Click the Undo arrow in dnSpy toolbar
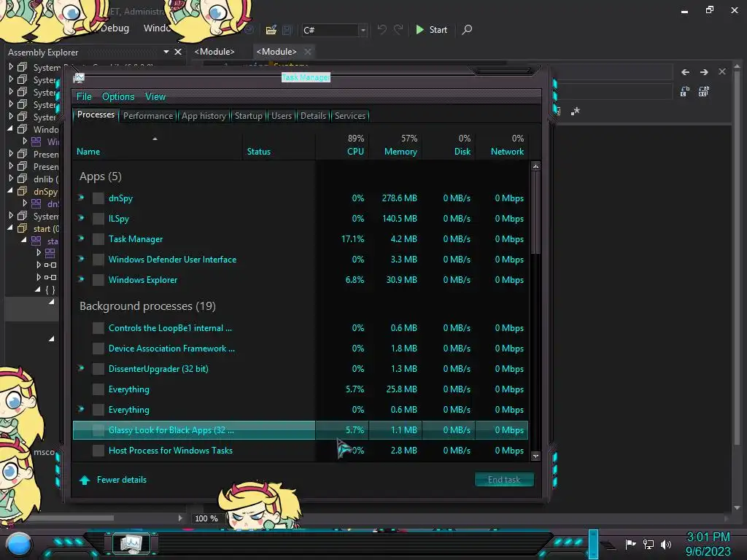The width and height of the screenshot is (747, 560). 382,29
